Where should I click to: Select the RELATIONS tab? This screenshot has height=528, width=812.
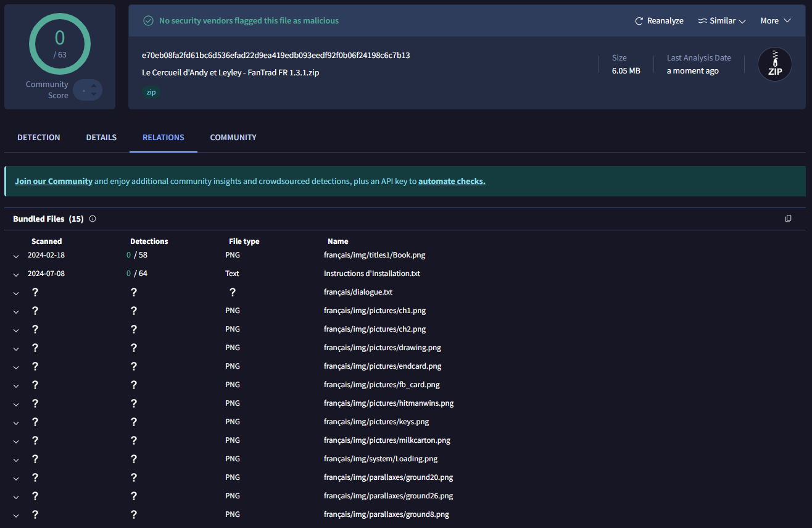pyautogui.click(x=164, y=137)
